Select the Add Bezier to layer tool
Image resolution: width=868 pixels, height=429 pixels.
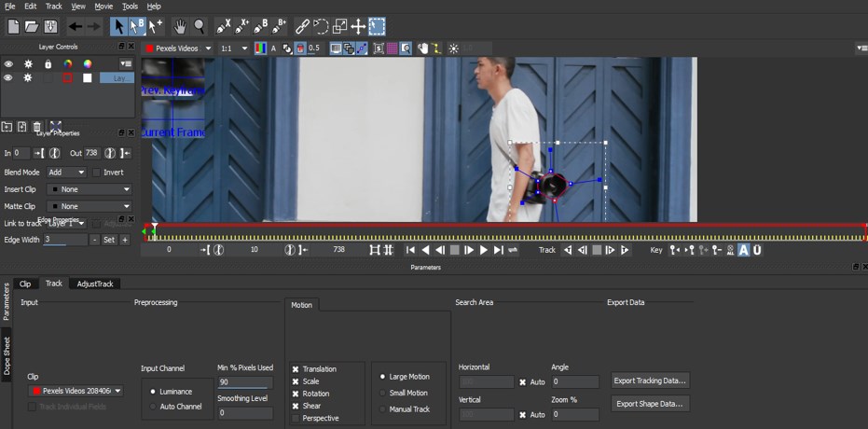pos(279,26)
